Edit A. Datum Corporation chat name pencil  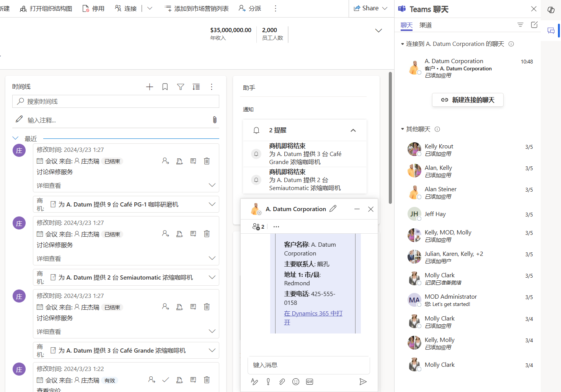[x=333, y=208]
